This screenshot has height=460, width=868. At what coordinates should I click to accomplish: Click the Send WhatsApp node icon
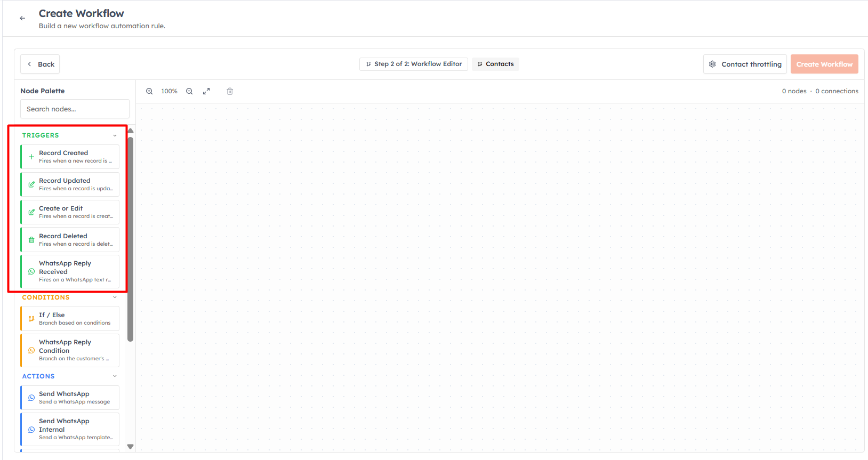(x=31, y=398)
